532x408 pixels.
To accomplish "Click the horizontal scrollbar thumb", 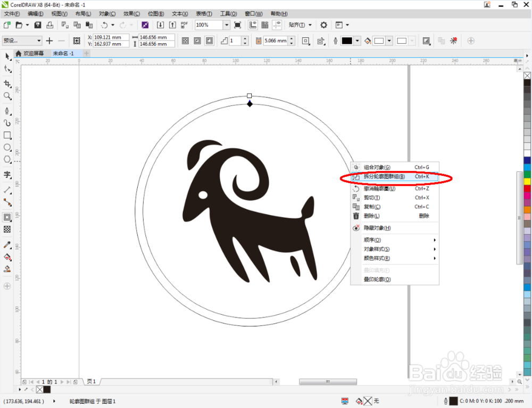I will (x=328, y=381).
